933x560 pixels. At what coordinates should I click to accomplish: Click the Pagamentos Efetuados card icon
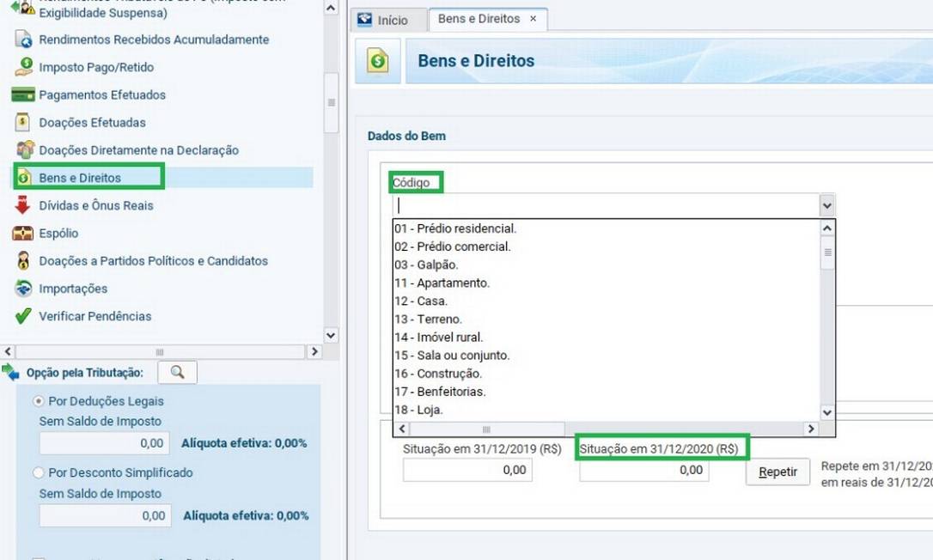tap(24, 94)
